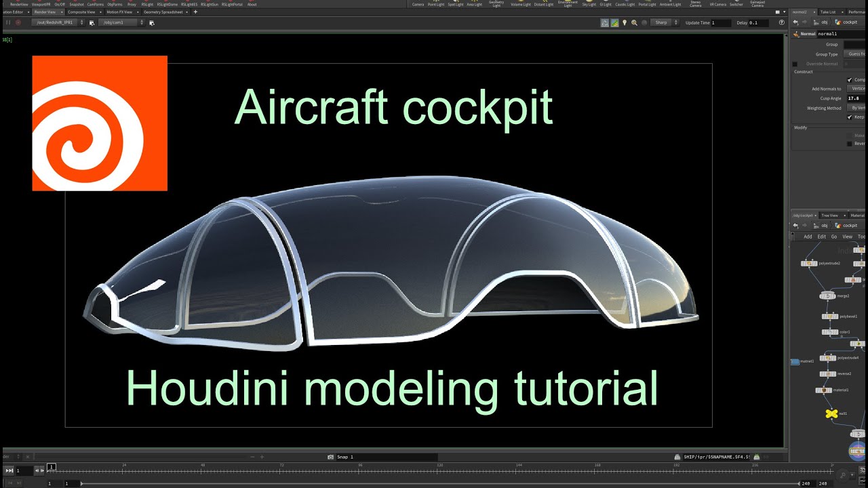Click the cockpit path button in parameter pane
Screen dimensions: 868x488
tap(846, 22)
